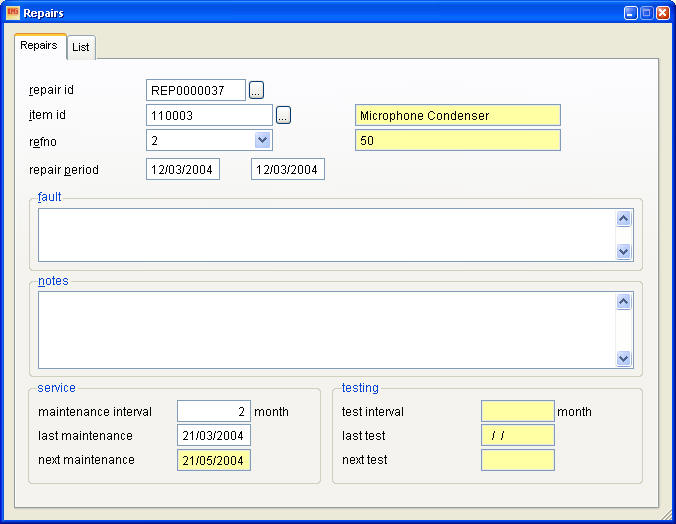Image resolution: width=676 pixels, height=524 pixels.
Task: Click the 'test interval' label
Action: pyautogui.click(x=373, y=412)
